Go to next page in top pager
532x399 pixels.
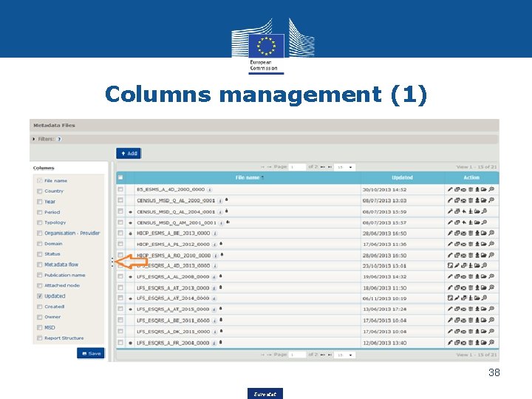pyautogui.click(x=323, y=167)
